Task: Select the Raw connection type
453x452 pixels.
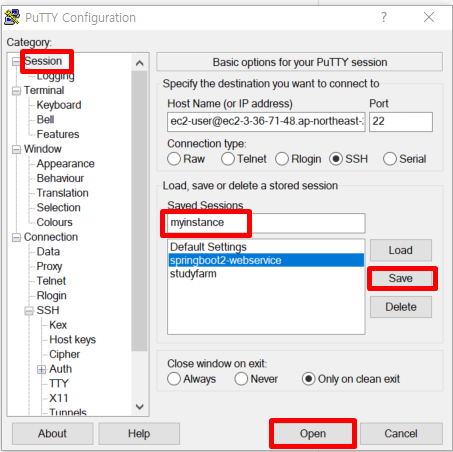Action: pyautogui.click(x=174, y=159)
